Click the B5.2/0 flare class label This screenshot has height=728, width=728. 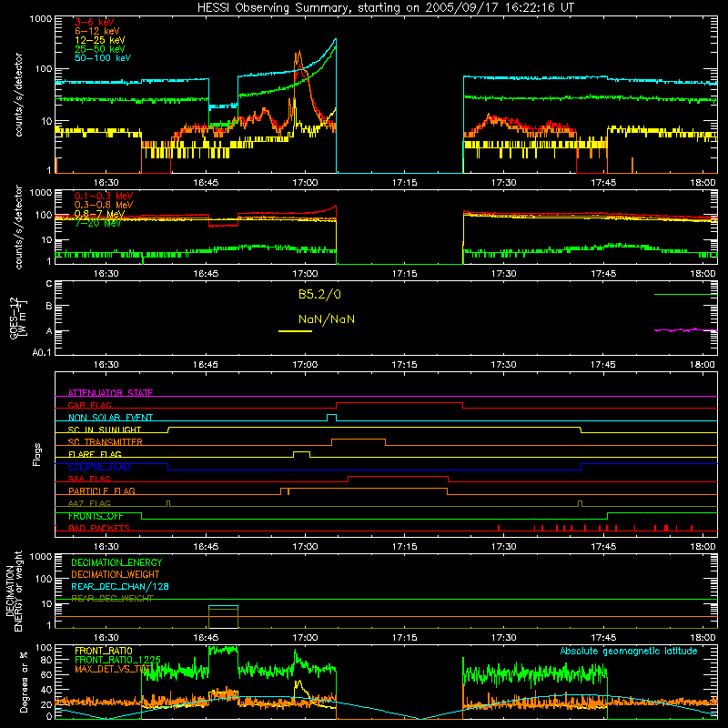click(x=319, y=294)
